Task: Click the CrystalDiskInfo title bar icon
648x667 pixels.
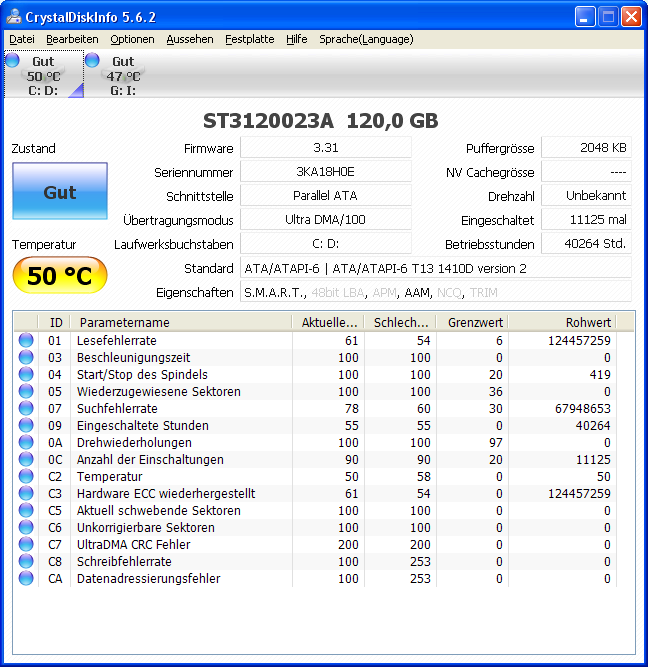Action: [14, 17]
